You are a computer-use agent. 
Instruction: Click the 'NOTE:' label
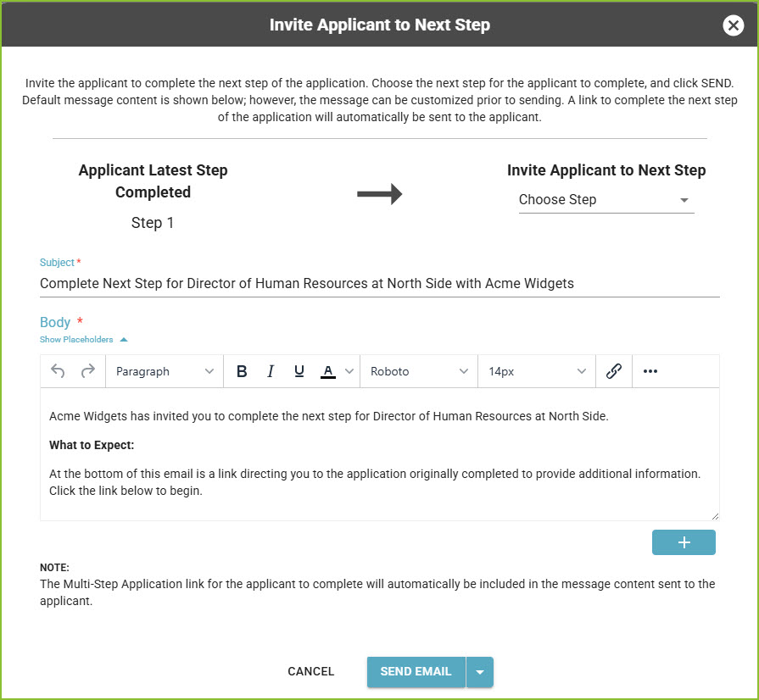pyautogui.click(x=54, y=568)
